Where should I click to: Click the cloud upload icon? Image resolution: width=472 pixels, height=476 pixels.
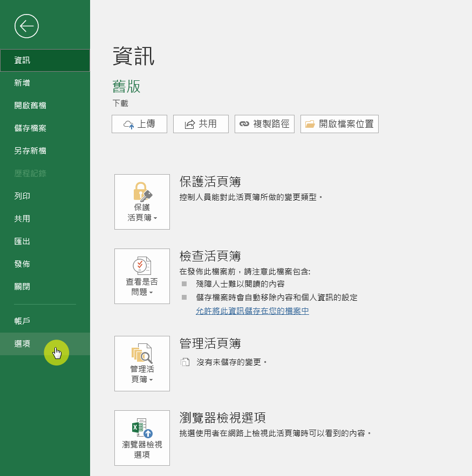click(129, 125)
